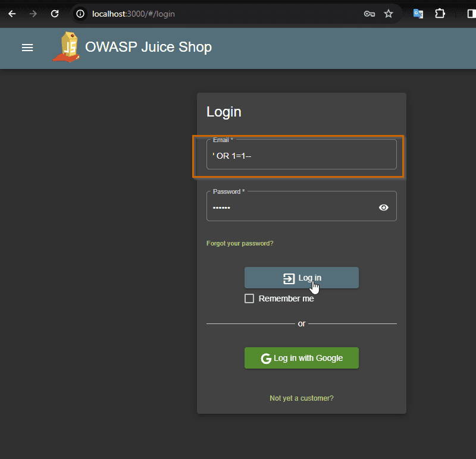Open saved passwords key icon
The height and width of the screenshot is (459, 476).
369,14
